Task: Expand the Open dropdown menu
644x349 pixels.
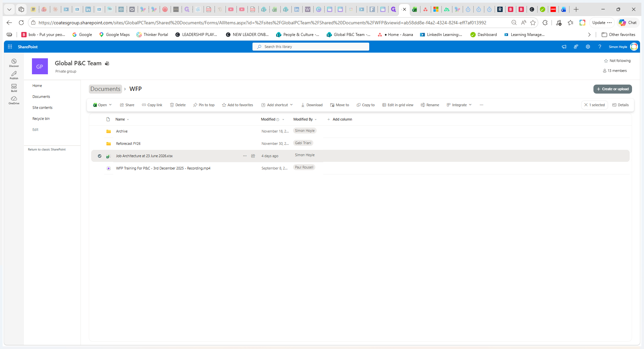Action: tap(110, 105)
